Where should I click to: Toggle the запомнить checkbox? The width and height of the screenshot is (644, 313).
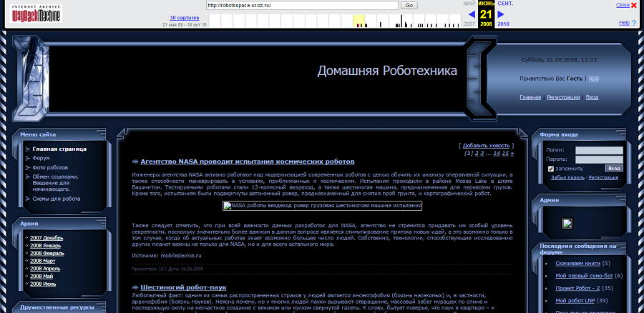pos(551,169)
